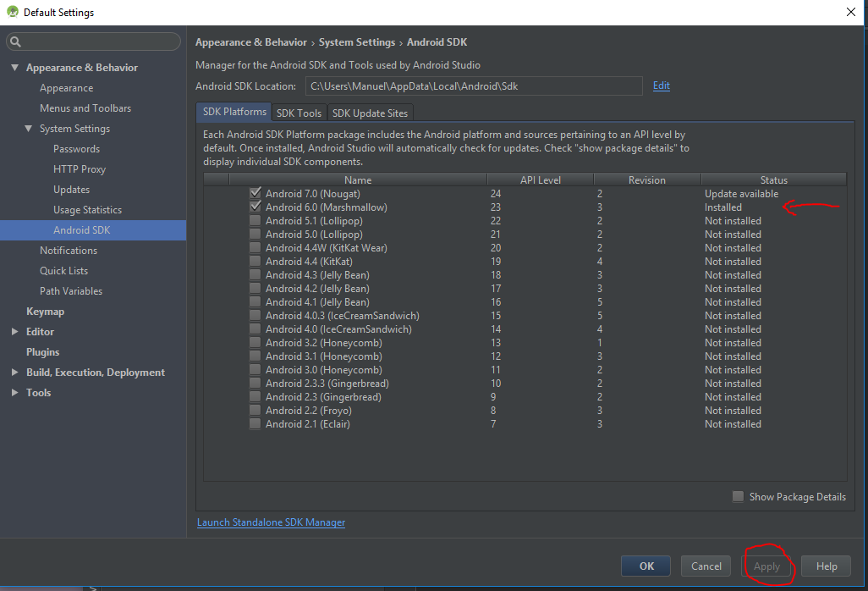Select the Android 4.2 (Jelly Bean) row name
This screenshot has width=868, height=591.
coord(317,288)
